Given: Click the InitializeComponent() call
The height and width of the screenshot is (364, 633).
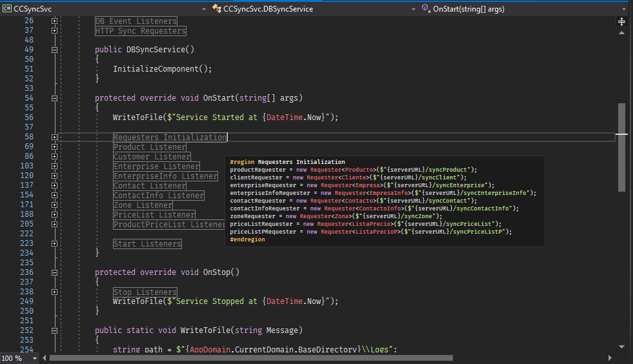Looking at the screenshot, I should click(163, 69).
